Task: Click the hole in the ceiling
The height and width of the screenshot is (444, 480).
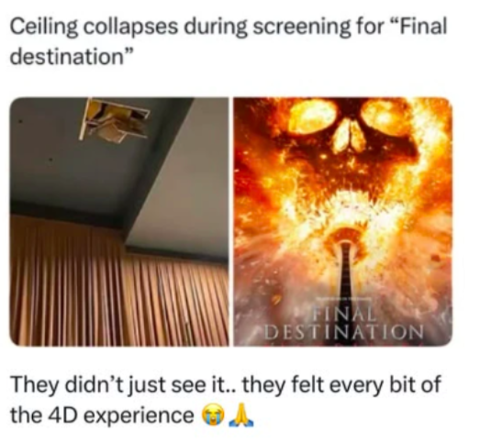Action: click(x=114, y=120)
